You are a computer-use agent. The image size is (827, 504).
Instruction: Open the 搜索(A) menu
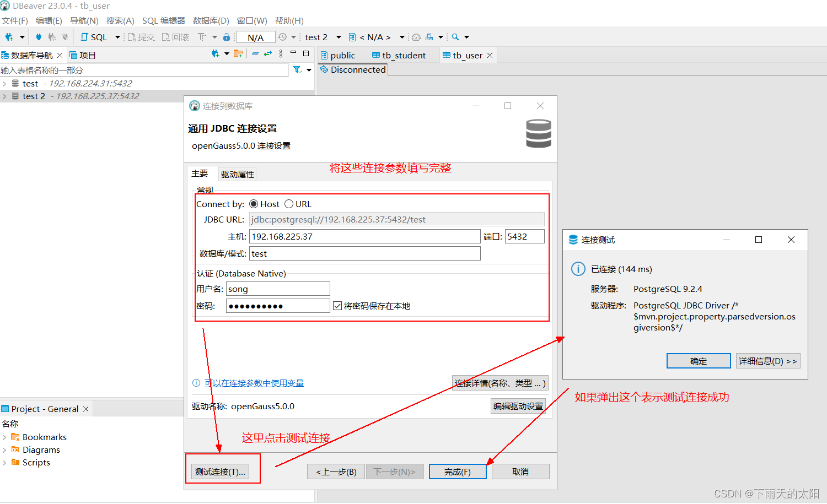pyautogui.click(x=120, y=20)
